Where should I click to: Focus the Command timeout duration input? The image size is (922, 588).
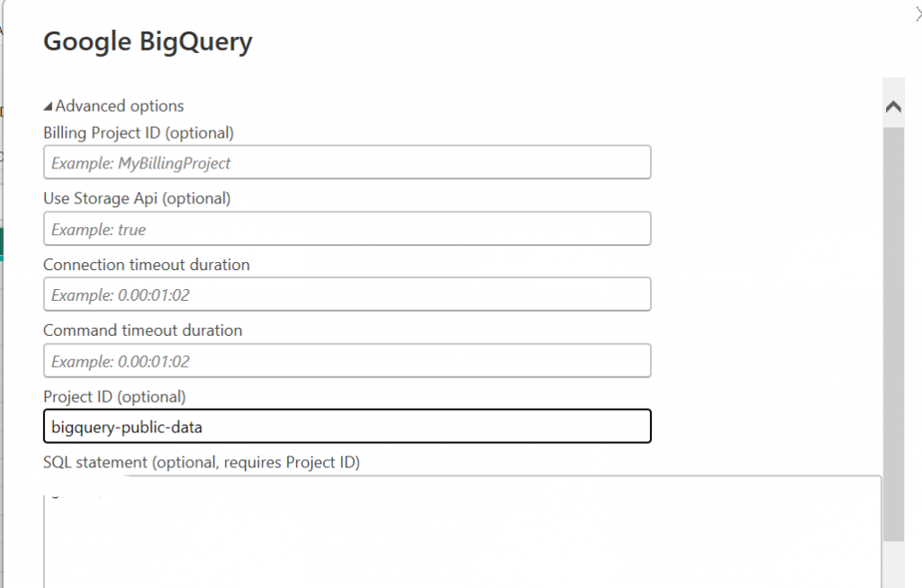coord(347,361)
